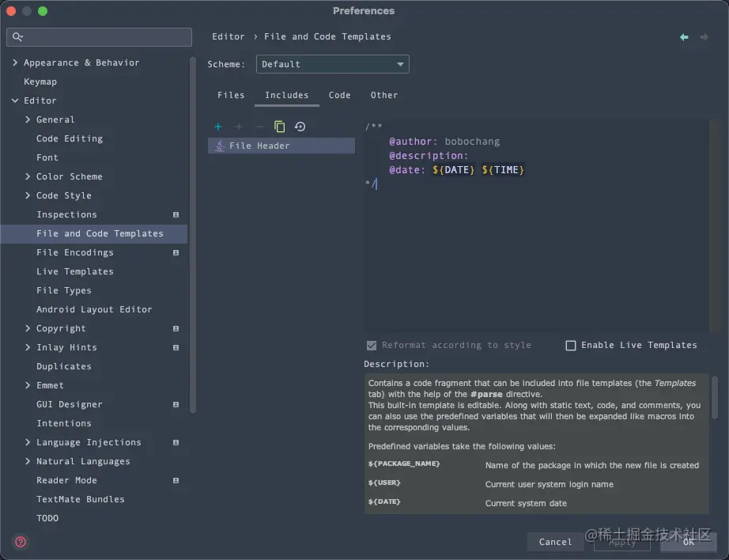The image size is (729, 560).
Task: Open File Types settings
Action: click(x=64, y=291)
